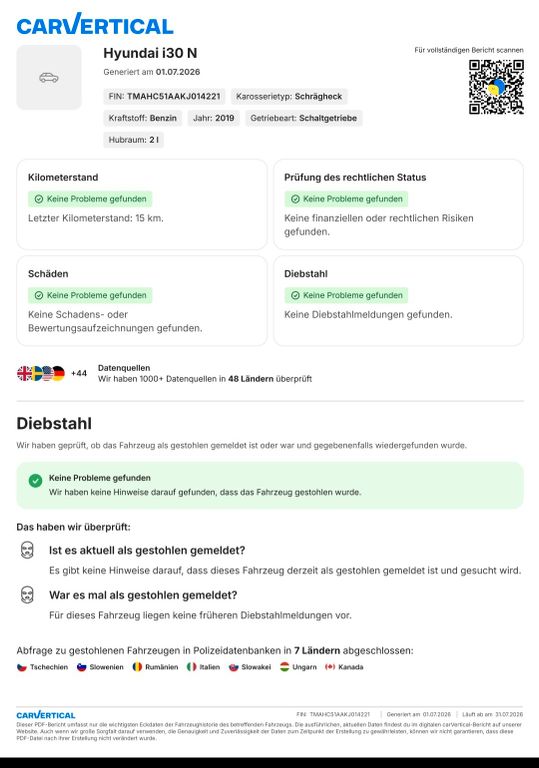This screenshot has height=768, width=539.
Task: Click the carVertical logo at the top
Action: tap(95, 24)
